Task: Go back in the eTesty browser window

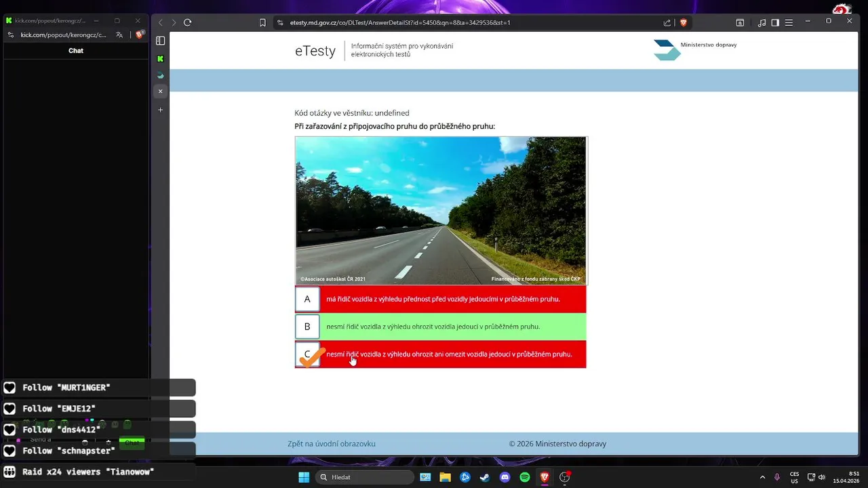Action: tap(161, 22)
